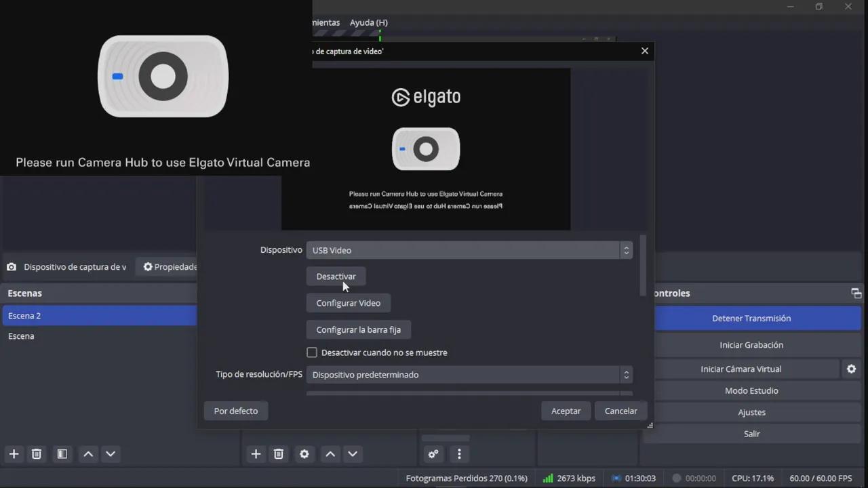Viewport: 868px width, 488px height.
Task: Maximize or restore the OBS window
Action: point(819,7)
